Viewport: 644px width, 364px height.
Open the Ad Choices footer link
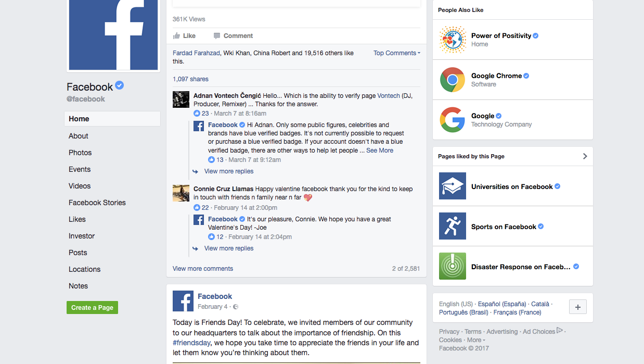pyautogui.click(x=543, y=332)
